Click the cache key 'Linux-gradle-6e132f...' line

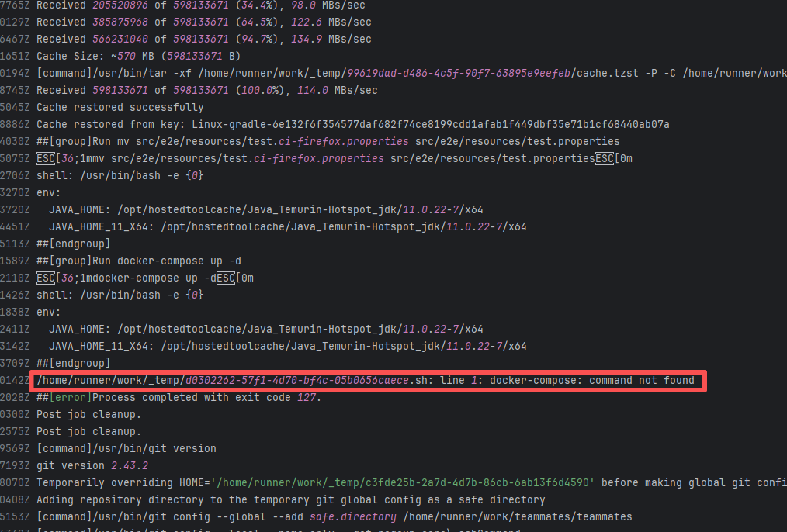pyautogui.click(x=352, y=124)
